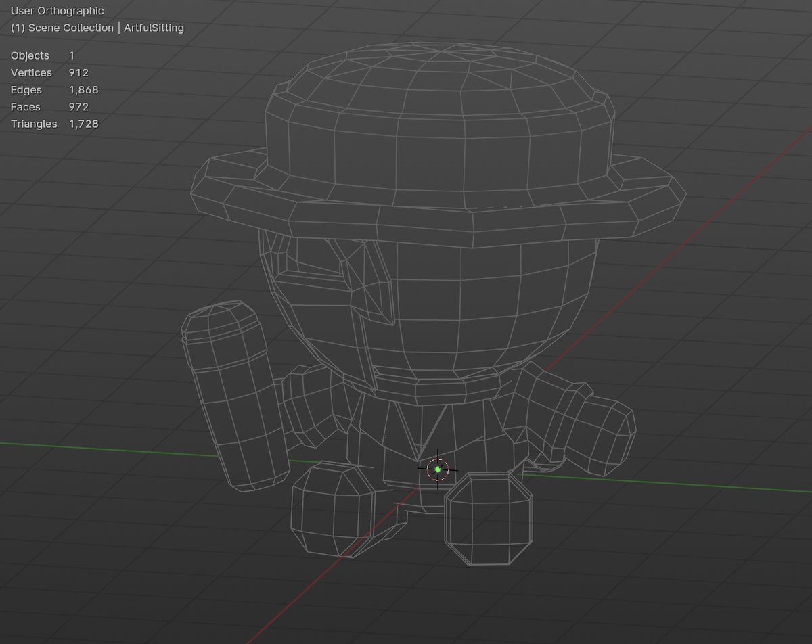The height and width of the screenshot is (644, 812).
Task: Click the Triangles count "1,728"
Action: click(83, 124)
